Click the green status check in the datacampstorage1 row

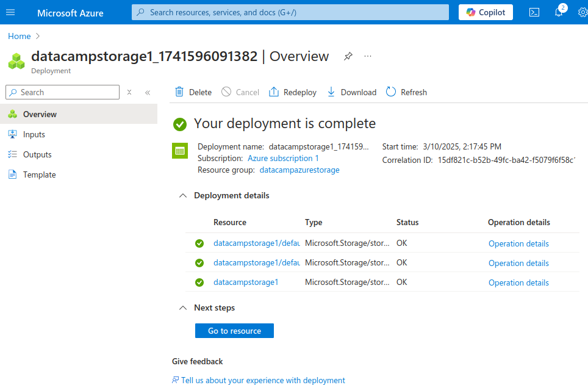[x=199, y=282]
